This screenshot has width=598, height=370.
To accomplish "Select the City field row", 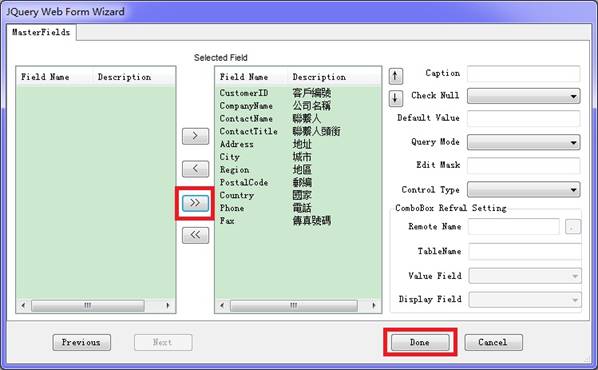I will (298, 157).
